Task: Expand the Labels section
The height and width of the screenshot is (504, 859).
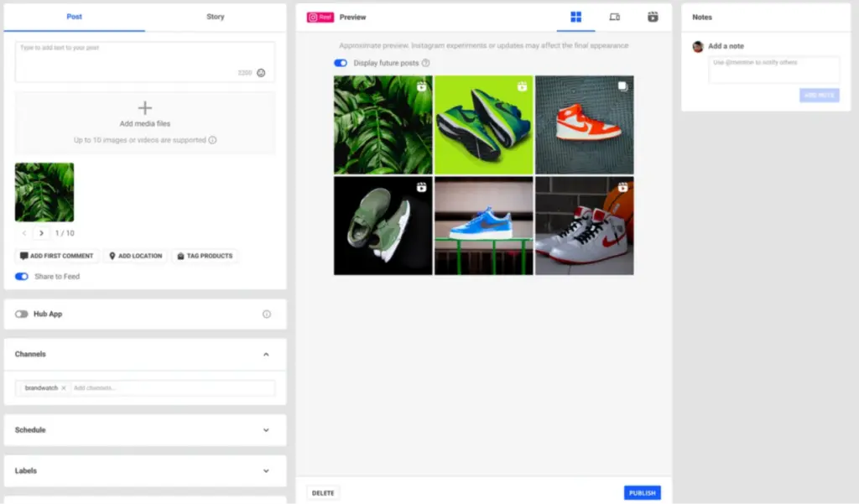Action: tap(266, 471)
